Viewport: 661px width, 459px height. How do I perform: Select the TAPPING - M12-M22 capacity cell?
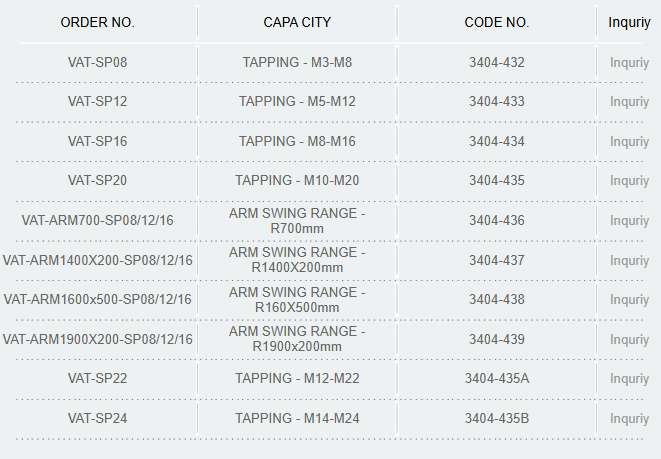point(297,378)
